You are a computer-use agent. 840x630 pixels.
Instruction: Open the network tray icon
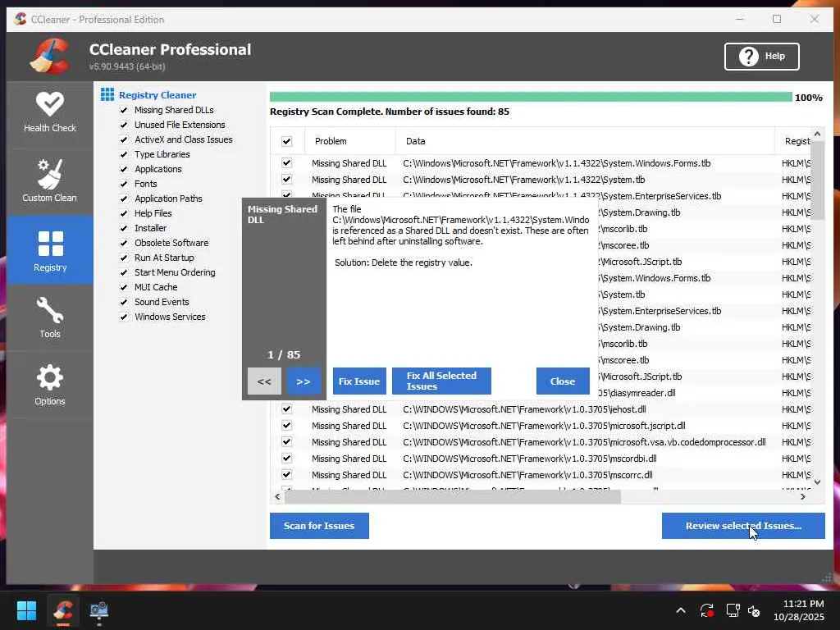[733, 610]
